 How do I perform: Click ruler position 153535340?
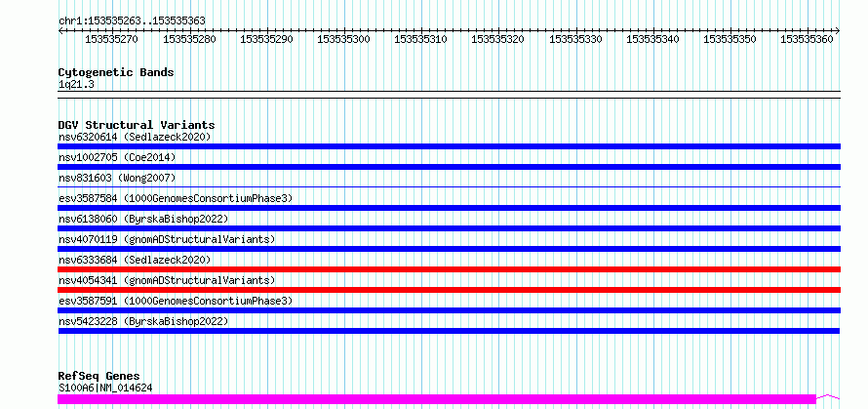(652, 39)
